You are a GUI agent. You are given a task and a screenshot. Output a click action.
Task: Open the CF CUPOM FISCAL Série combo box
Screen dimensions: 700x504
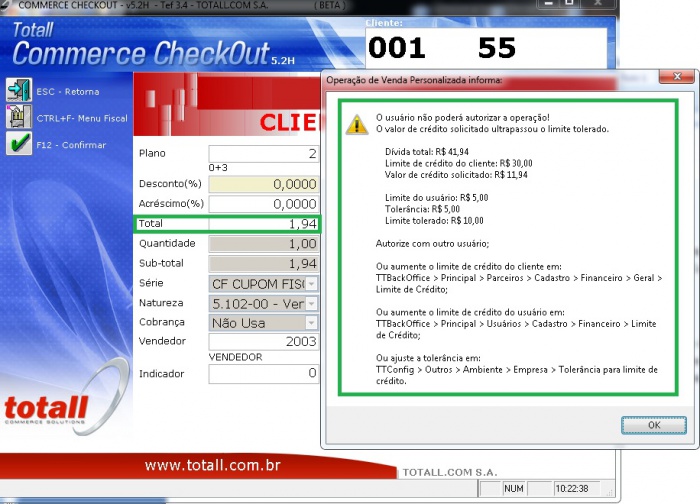[263, 283]
